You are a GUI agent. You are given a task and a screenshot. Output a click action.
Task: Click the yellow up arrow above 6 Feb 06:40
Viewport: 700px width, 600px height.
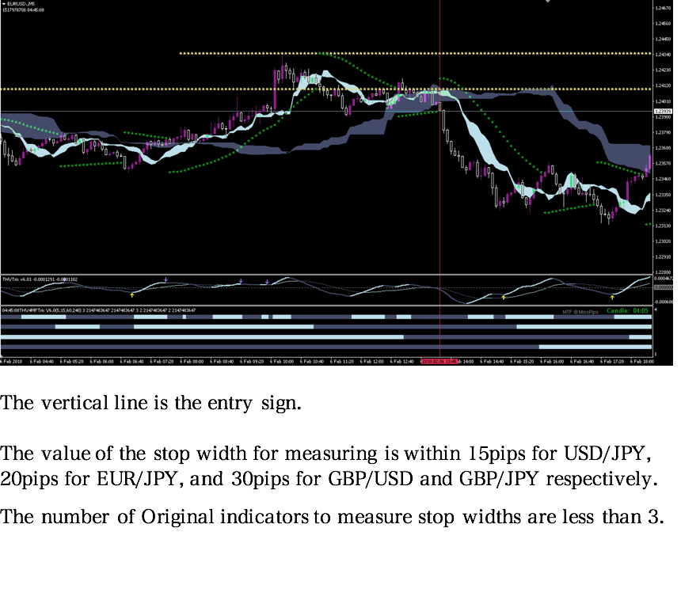pos(131,295)
